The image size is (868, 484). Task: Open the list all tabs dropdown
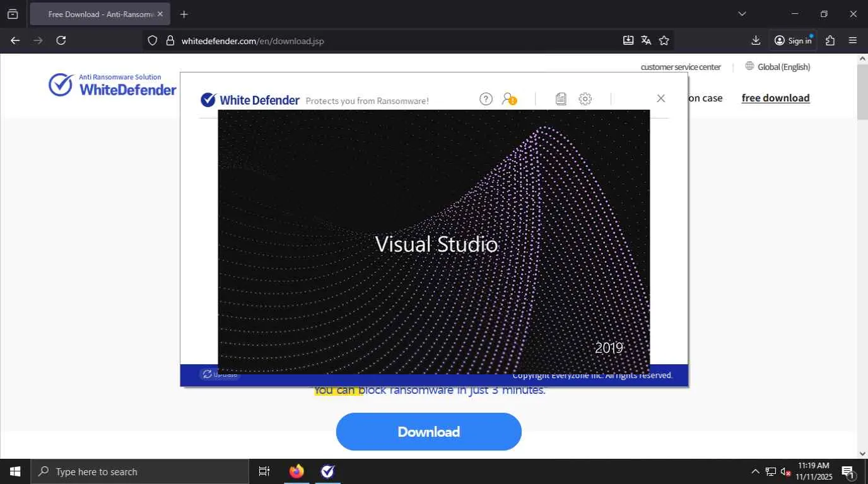click(742, 14)
